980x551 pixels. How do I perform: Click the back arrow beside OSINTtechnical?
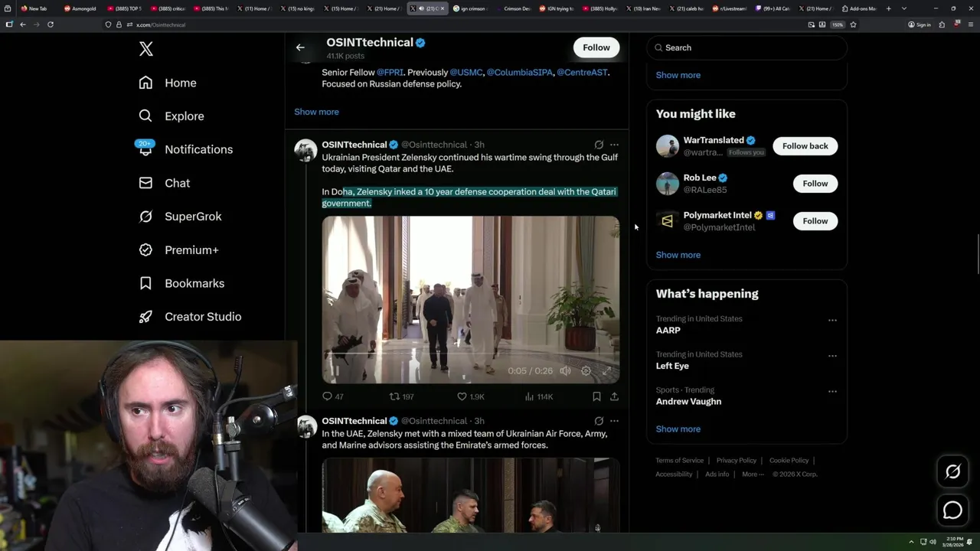point(300,47)
